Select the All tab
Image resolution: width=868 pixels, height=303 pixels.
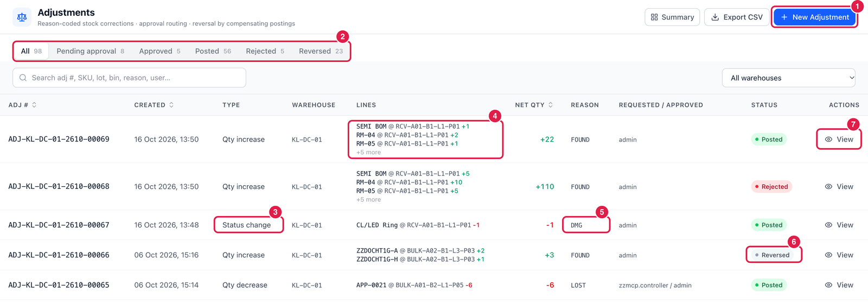(31, 51)
